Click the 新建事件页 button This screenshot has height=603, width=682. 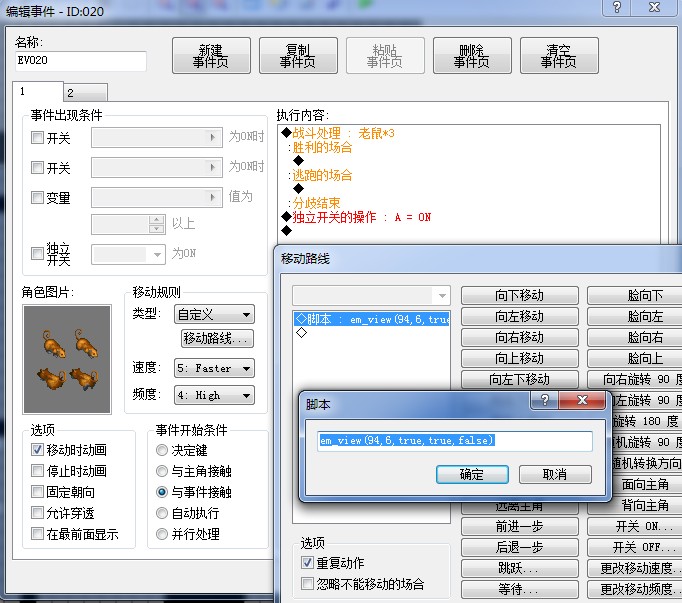coord(211,56)
